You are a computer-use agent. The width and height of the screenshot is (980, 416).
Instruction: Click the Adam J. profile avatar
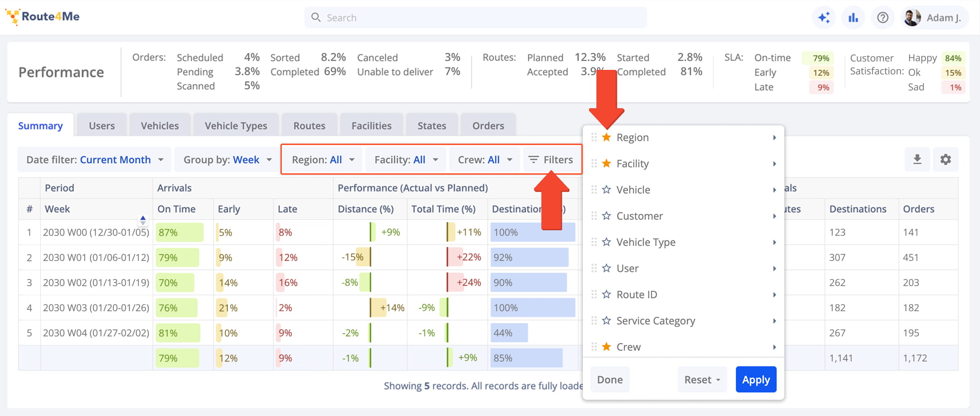tap(913, 18)
